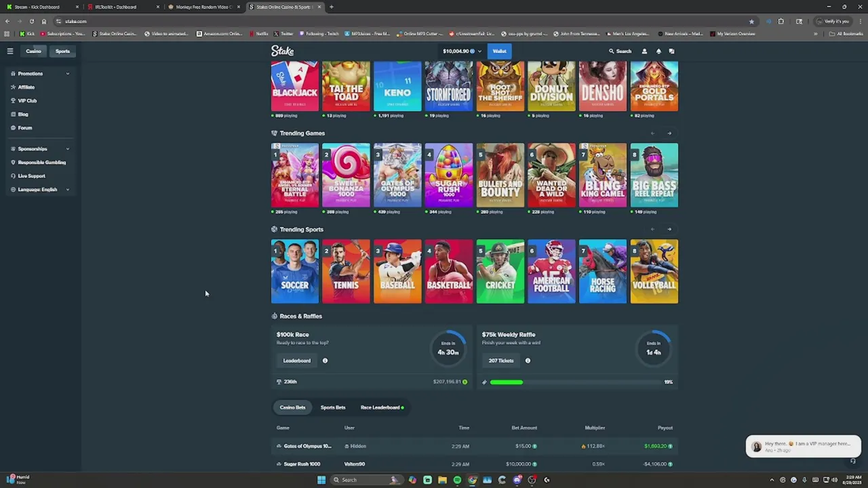Open the Kick bookmark
868x488 pixels.
[27, 33]
